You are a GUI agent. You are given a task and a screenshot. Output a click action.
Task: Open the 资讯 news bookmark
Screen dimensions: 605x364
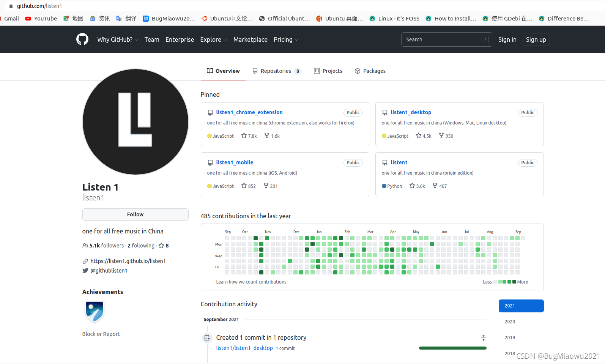coord(100,18)
